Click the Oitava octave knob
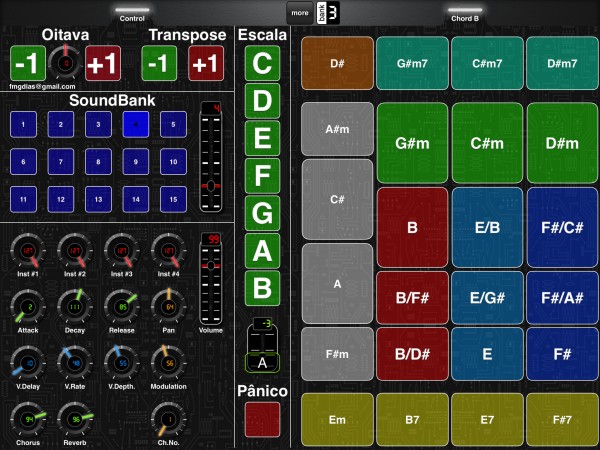Viewport: 600px width, 450px height. [65, 63]
